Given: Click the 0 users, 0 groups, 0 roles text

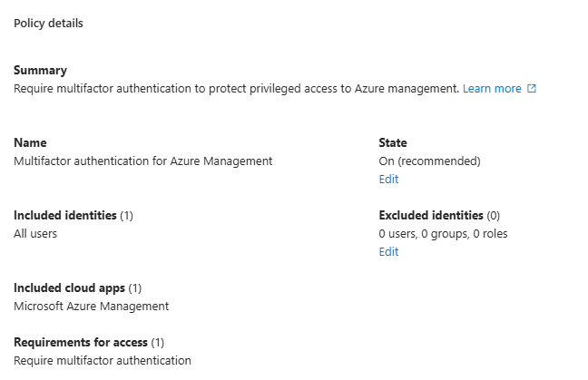Looking at the screenshot, I should (x=443, y=234).
